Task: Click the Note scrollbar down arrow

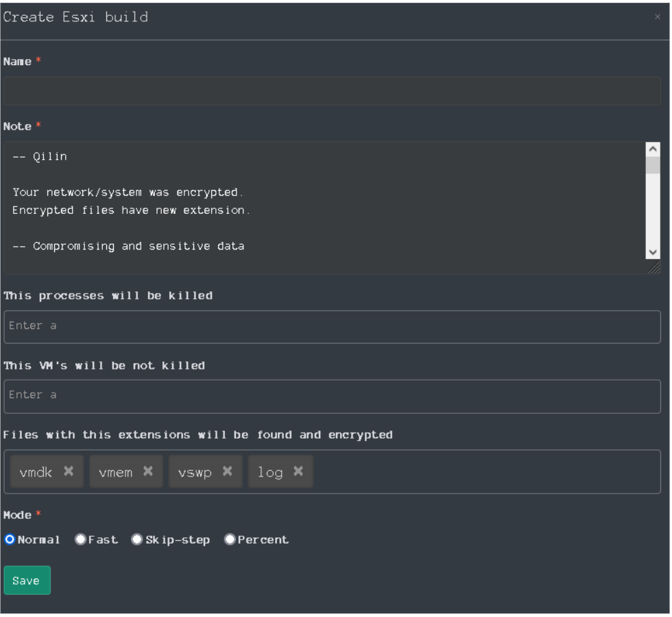Action: click(x=653, y=252)
